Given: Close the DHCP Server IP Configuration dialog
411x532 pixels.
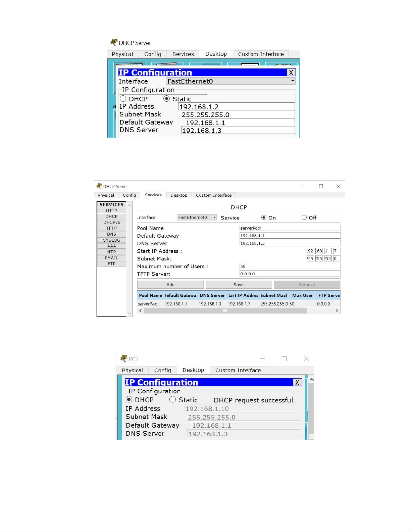Looking at the screenshot, I should pos(291,72).
